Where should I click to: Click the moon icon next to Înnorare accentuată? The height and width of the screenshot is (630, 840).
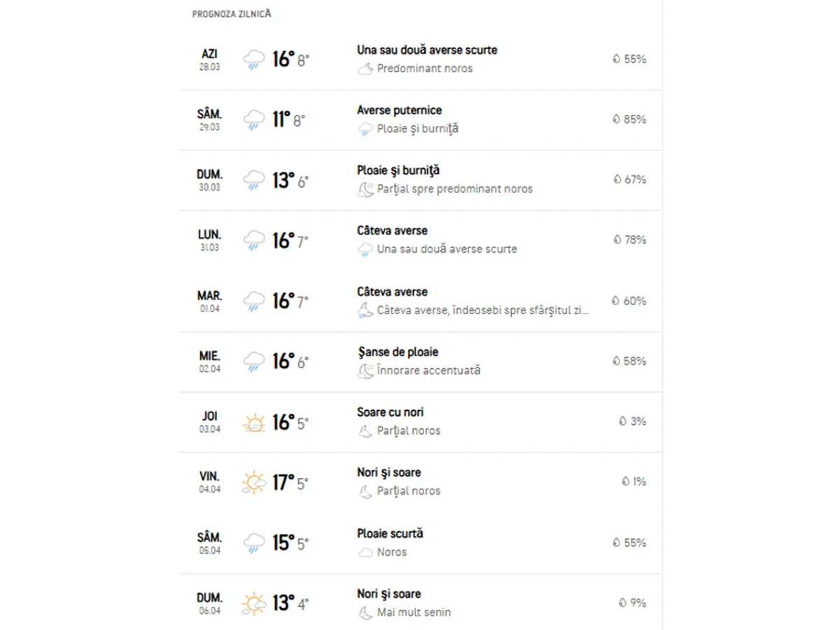(365, 371)
